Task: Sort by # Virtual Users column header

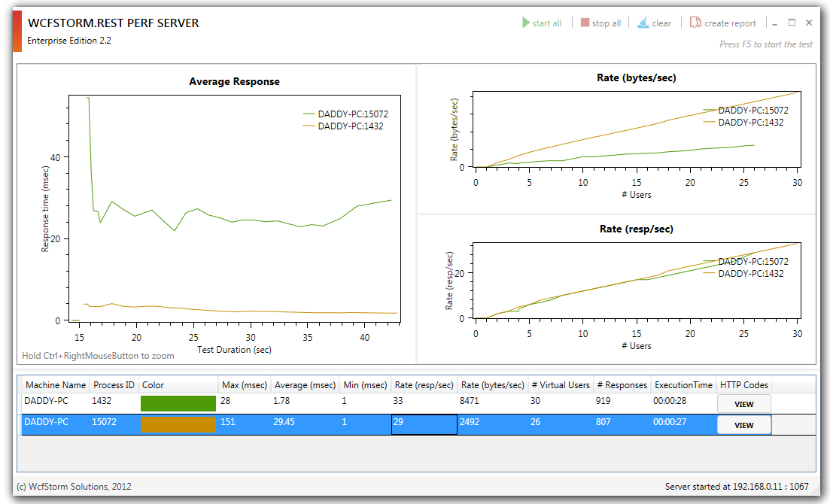Action: tap(561, 385)
